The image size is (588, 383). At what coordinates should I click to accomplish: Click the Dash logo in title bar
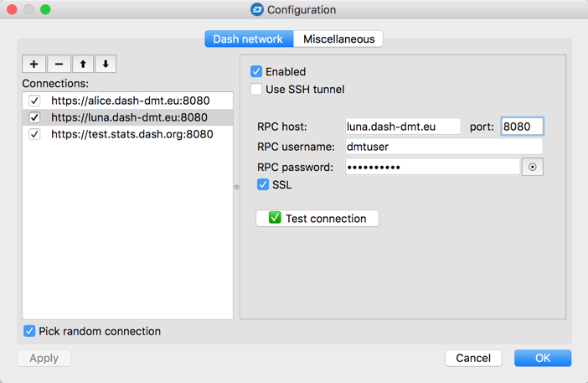click(x=257, y=9)
